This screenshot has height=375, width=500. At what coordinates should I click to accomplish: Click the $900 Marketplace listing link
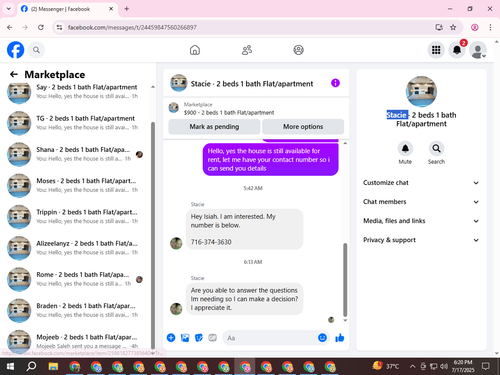click(229, 113)
